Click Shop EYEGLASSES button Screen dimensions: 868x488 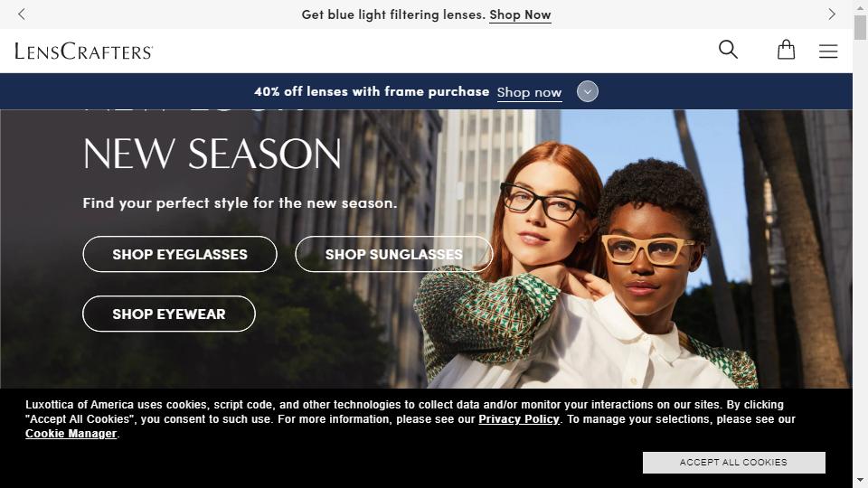[x=180, y=254]
